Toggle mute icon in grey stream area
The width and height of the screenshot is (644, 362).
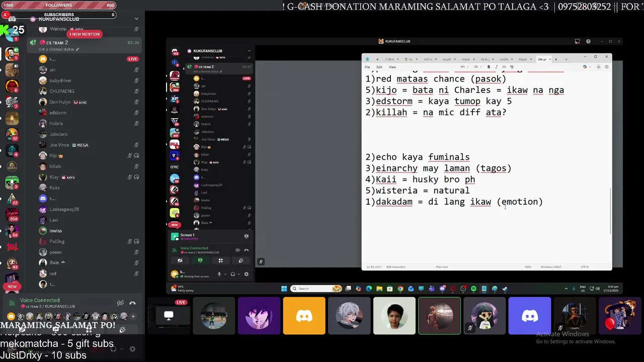(261, 261)
